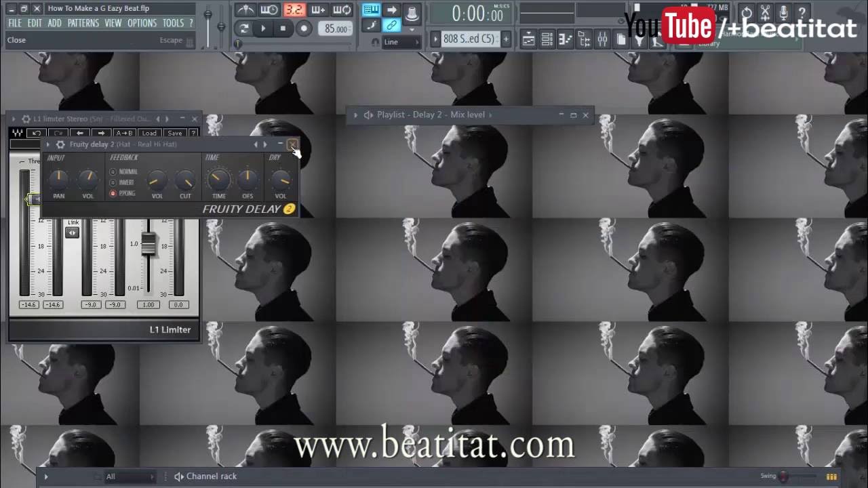Open the Playlist view icon
Viewport: 868px width, 488px height.
click(x=528, y=40)
